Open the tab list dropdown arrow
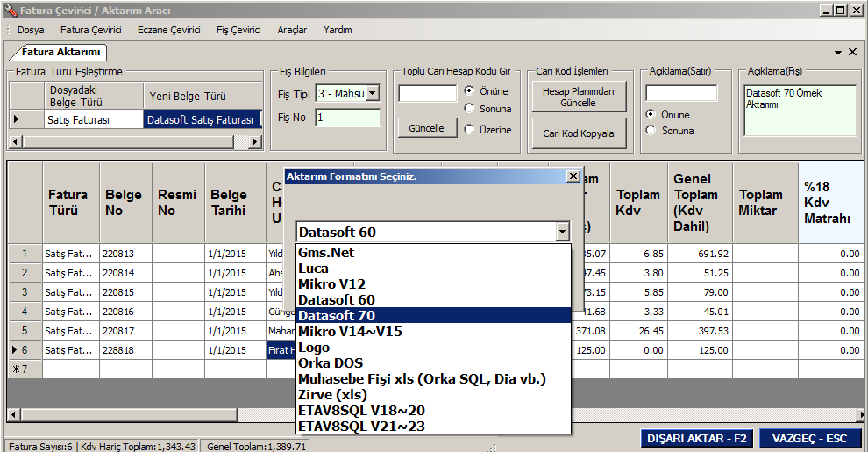The image size is (868, 452). click(x=838, y=52)
